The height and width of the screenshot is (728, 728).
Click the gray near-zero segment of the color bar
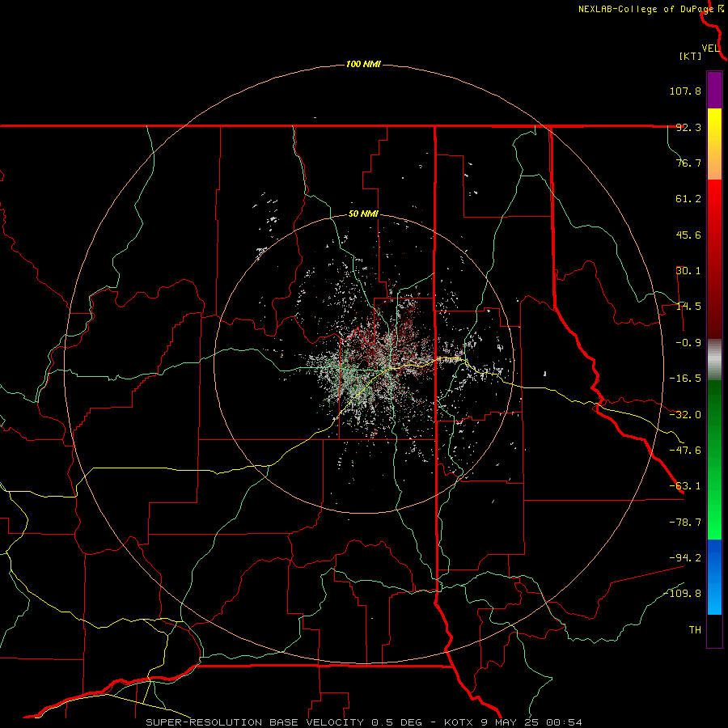(714, 360)
